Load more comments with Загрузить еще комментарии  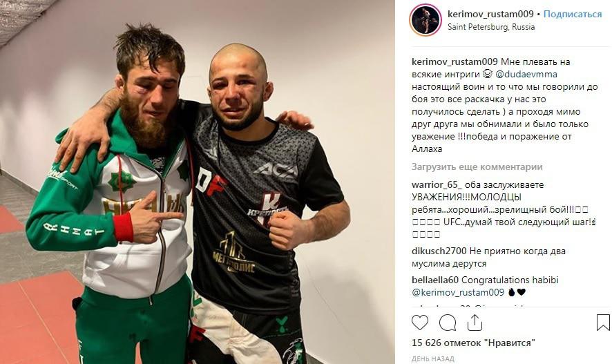[477, 166]
